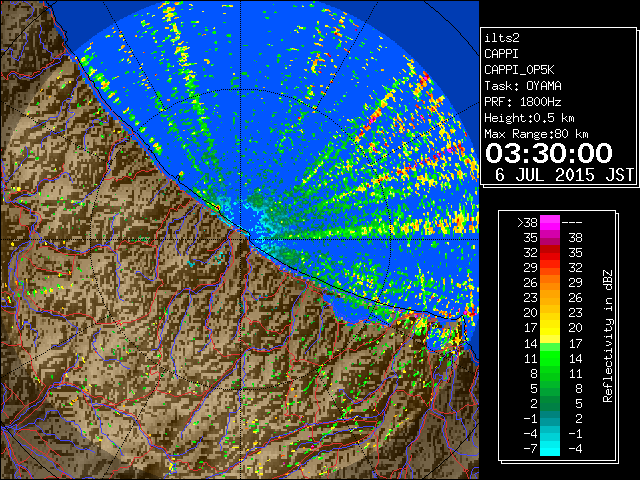Click the 03:30:00 timestamp

click(x=549, y=153)
